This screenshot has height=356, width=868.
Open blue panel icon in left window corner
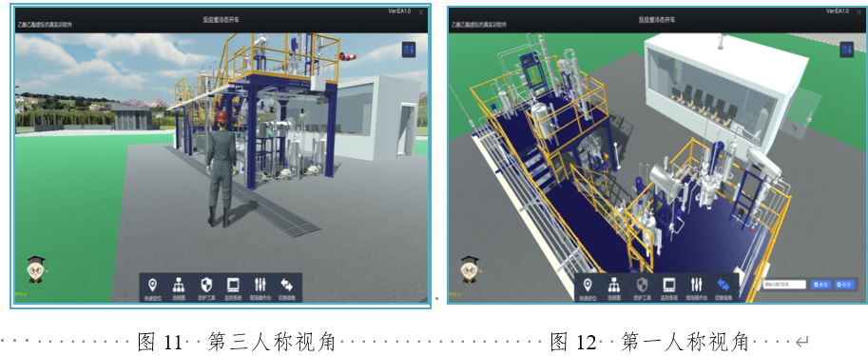coord(410,49)
